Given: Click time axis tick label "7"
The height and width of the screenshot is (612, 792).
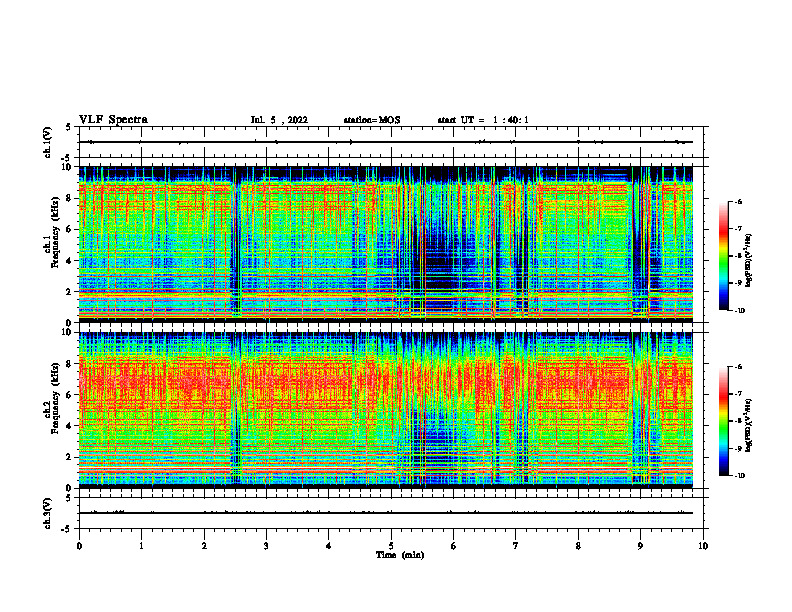Looking at the screenshot, I should [x=516, y=546].
